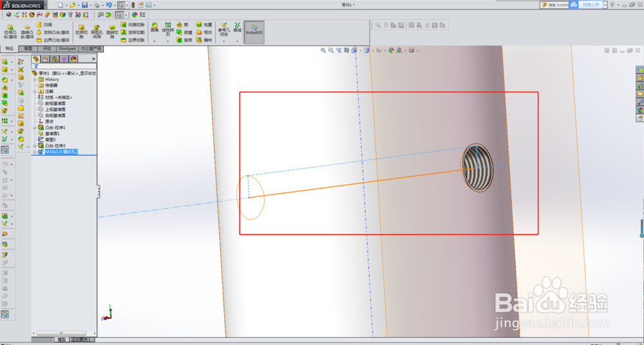Click the New document icon
This screenshot has width=644, height=345.
[x=61, y=5]
